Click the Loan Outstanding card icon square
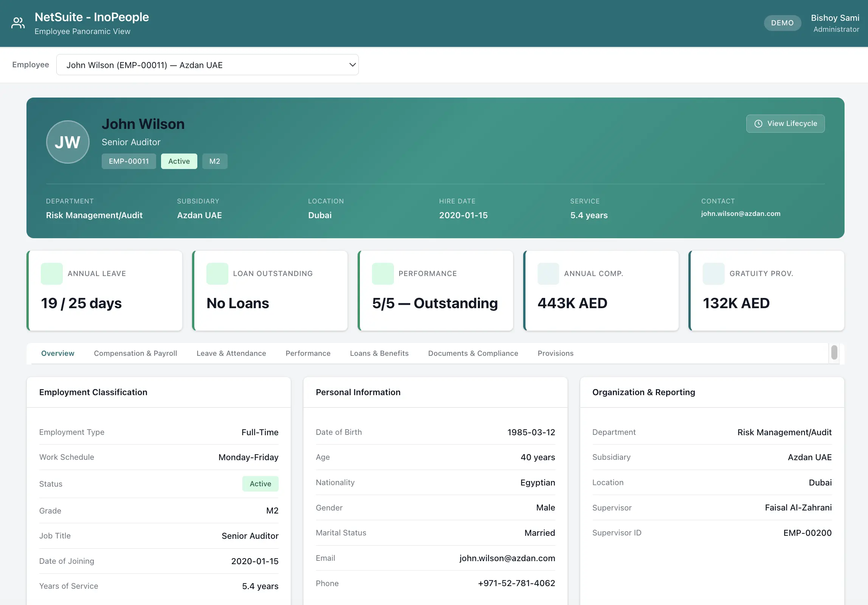The width and height of the screenshot is (868, 605). click(217, 274)
